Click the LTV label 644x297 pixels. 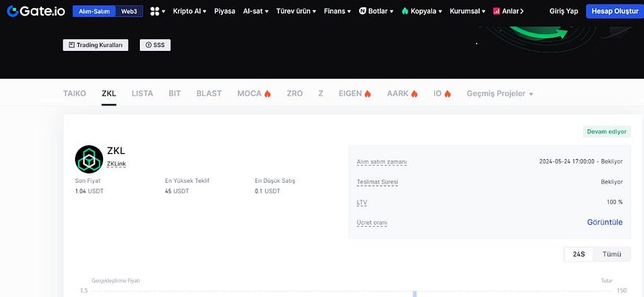[x=362, y=203]
